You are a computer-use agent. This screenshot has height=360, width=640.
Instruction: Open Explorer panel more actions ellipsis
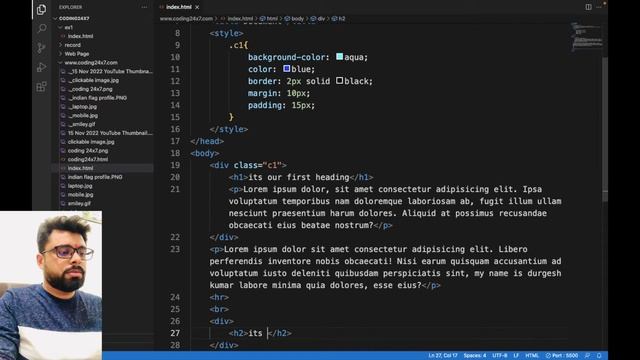coord(144,7)
